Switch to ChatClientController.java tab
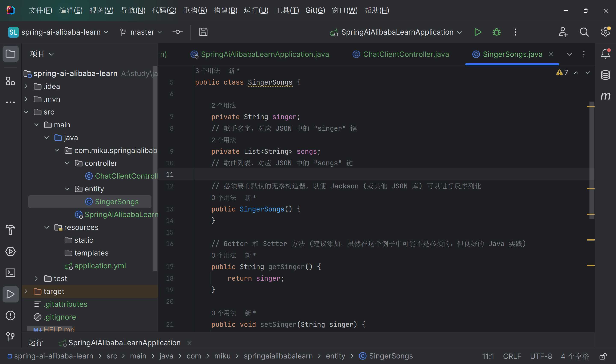Screen dimensions: 616x364 pos(406,54)
